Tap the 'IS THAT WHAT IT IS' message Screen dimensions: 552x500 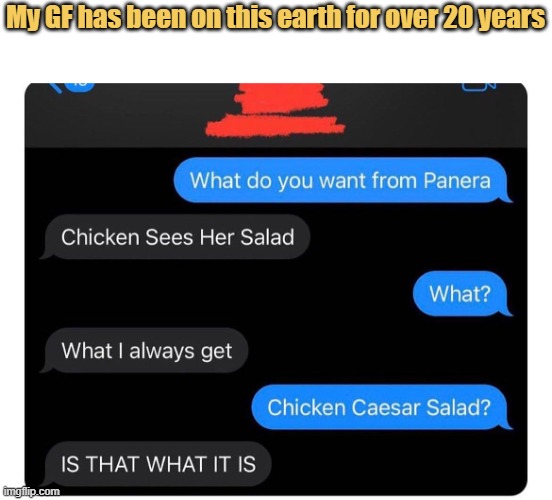[156, 464]
